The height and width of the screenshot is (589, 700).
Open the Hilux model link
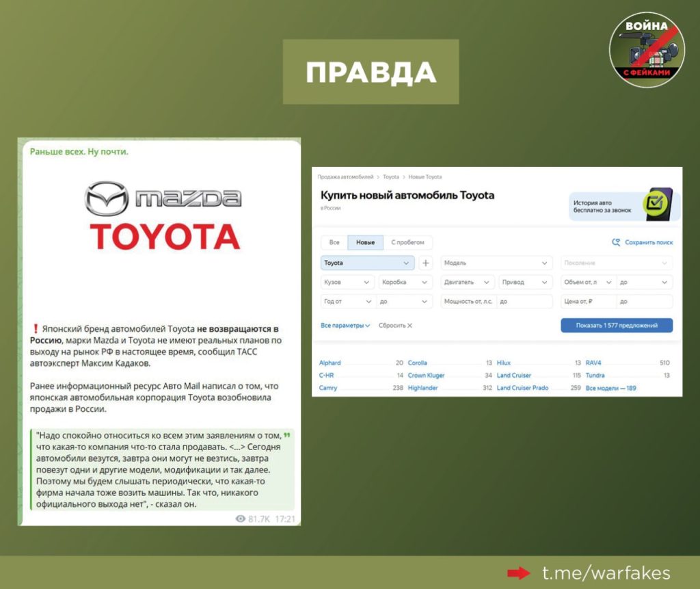pyautogui.click(x=504, y=363)
